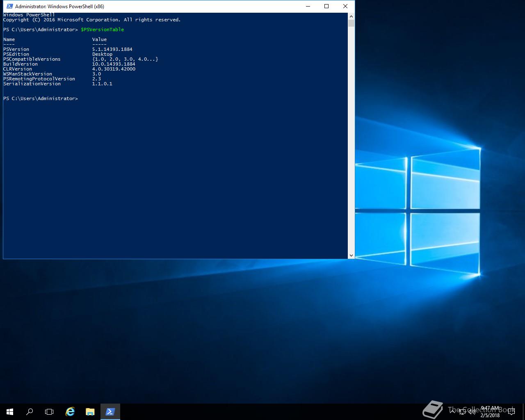
Task: Open the Windows Start menu
Action: [x=10, y=411]
